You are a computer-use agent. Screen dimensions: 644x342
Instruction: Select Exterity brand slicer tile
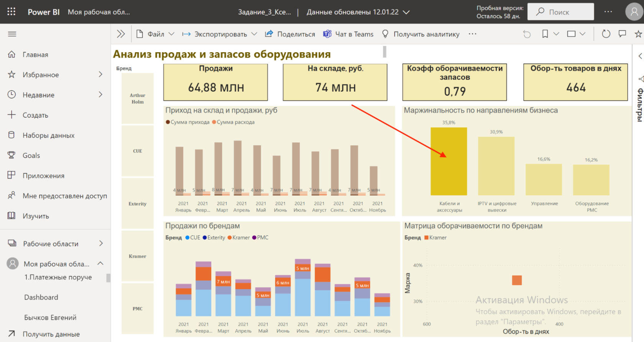pyautogui.click(x=138, y=203)
